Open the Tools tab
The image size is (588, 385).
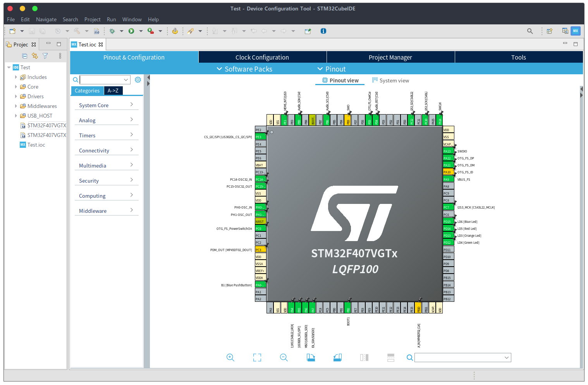coord(519,57)
